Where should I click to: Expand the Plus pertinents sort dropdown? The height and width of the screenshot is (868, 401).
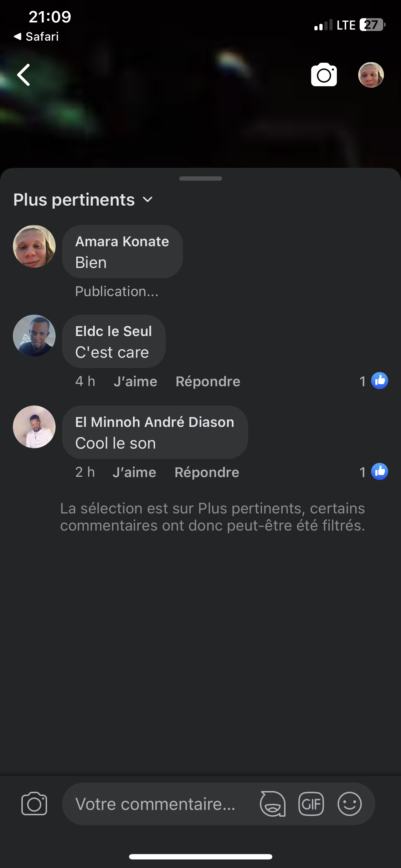point(83,200)
